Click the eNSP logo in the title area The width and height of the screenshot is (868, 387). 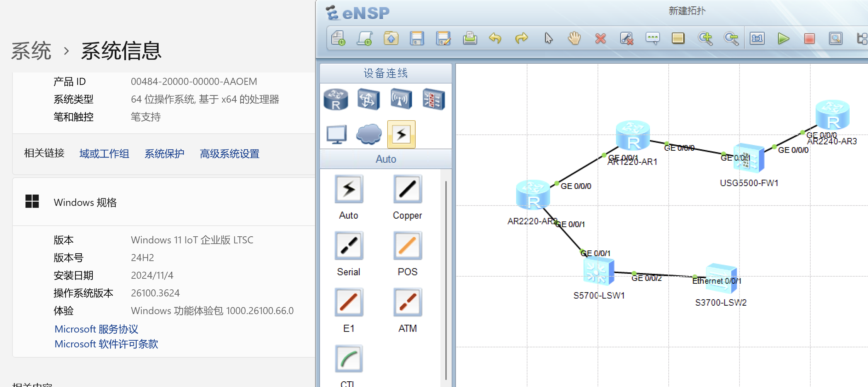[x=358, y=13]
